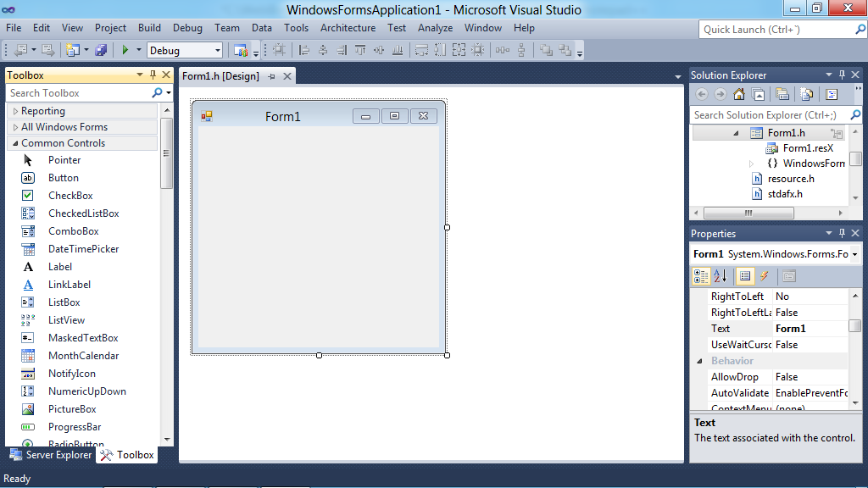Click Make Vertical Spacing Equal icon
The image size is (868, 488).
521,50
